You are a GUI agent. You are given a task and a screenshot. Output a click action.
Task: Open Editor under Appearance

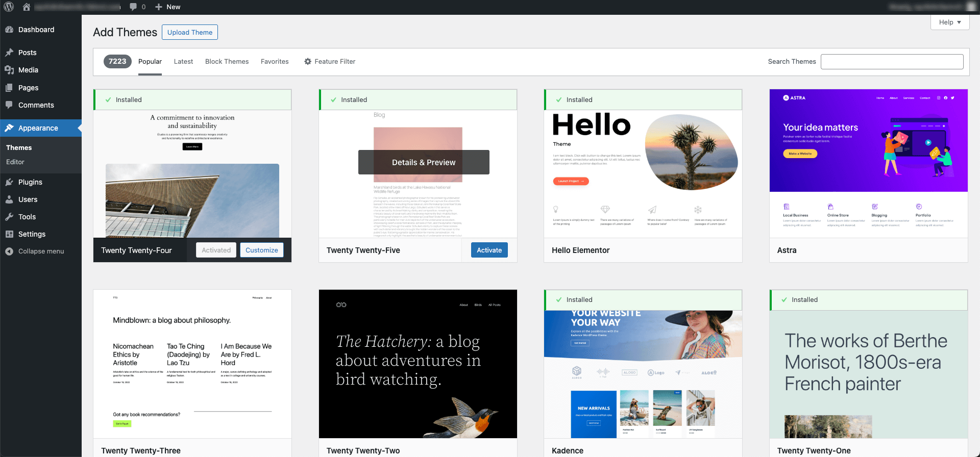click(15, 162)
